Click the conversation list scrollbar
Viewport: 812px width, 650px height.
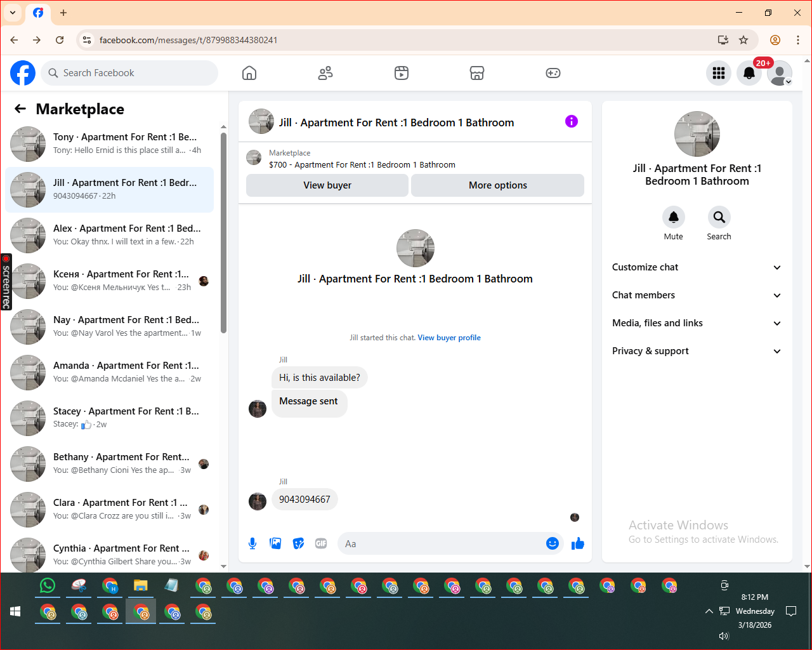tap(223, 232)
